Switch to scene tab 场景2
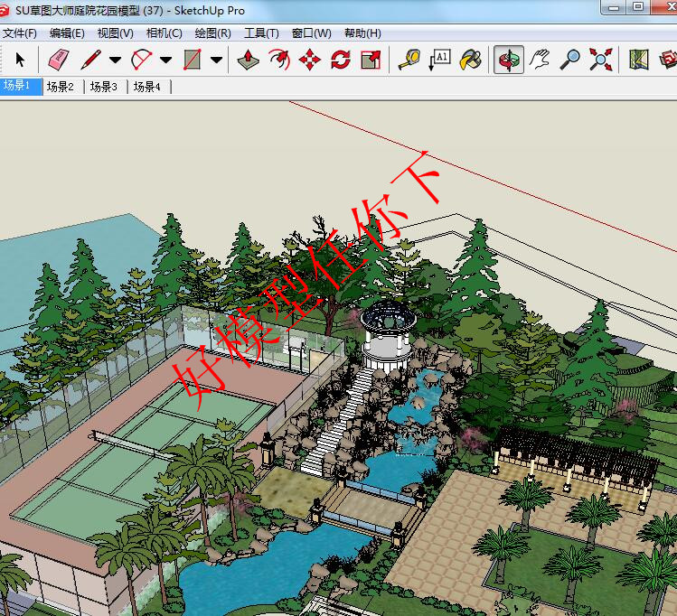This screenshot has height=616, width=677. [61, 87]
